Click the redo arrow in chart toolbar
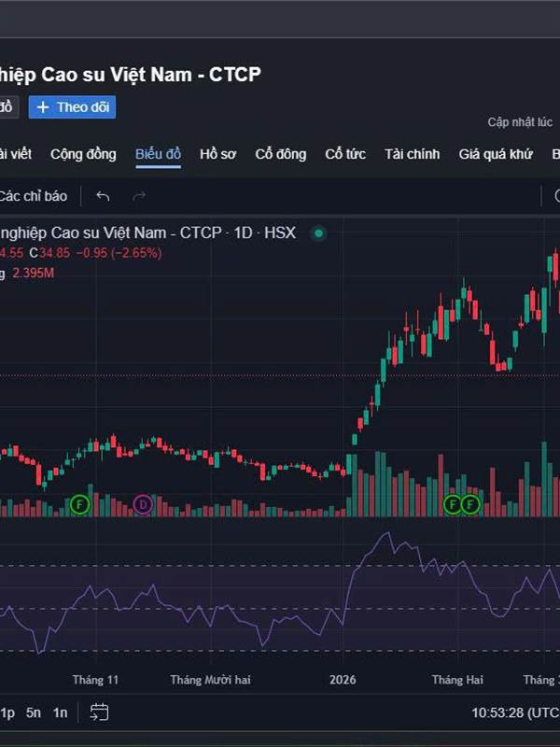560x747 pixels. 140,196
